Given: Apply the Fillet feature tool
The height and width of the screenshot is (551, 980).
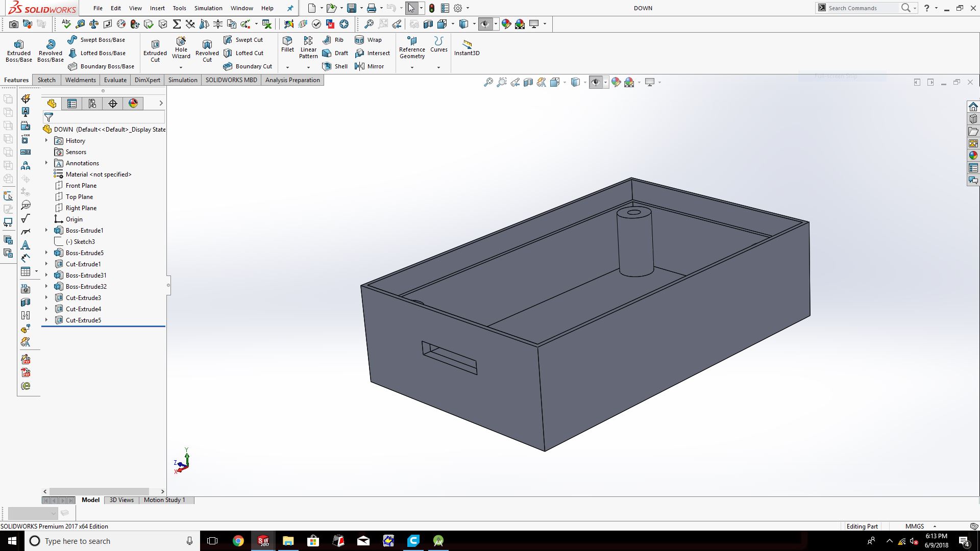Looking at the screenshot, I should pyautogui.click(x=287, y=43).
